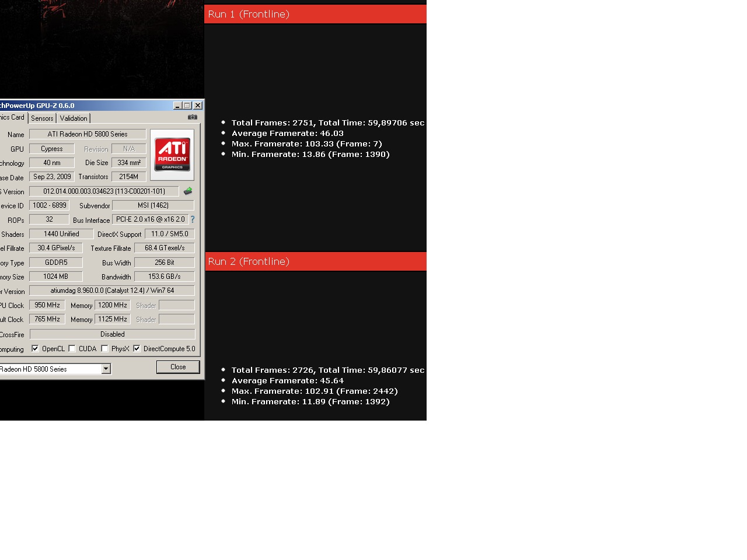This screenshot has height=560, width=747.
Task: Click the Device ID 1002 - 6899 field
Action: 50,205
